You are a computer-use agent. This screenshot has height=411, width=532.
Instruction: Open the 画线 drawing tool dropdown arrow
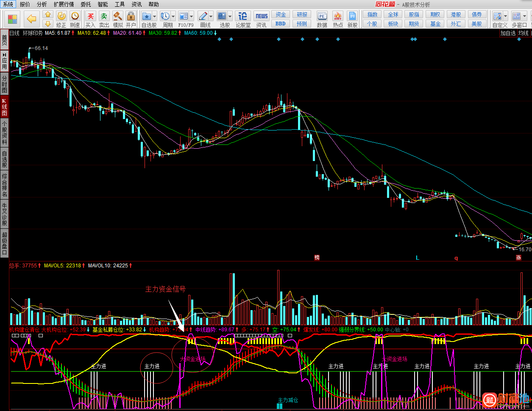[x=211, y=17]
